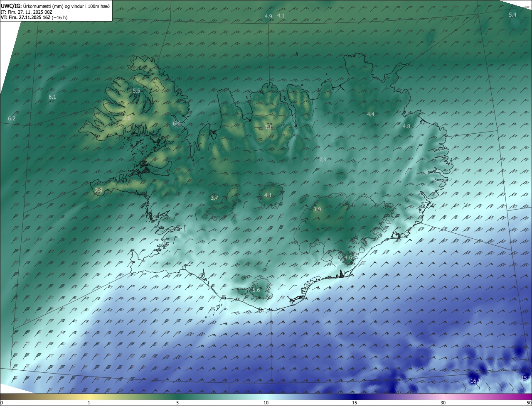532x406 pixels.
Task: Click the 4.8 value in northeast Iceland
Action: (x=406, y=126)
